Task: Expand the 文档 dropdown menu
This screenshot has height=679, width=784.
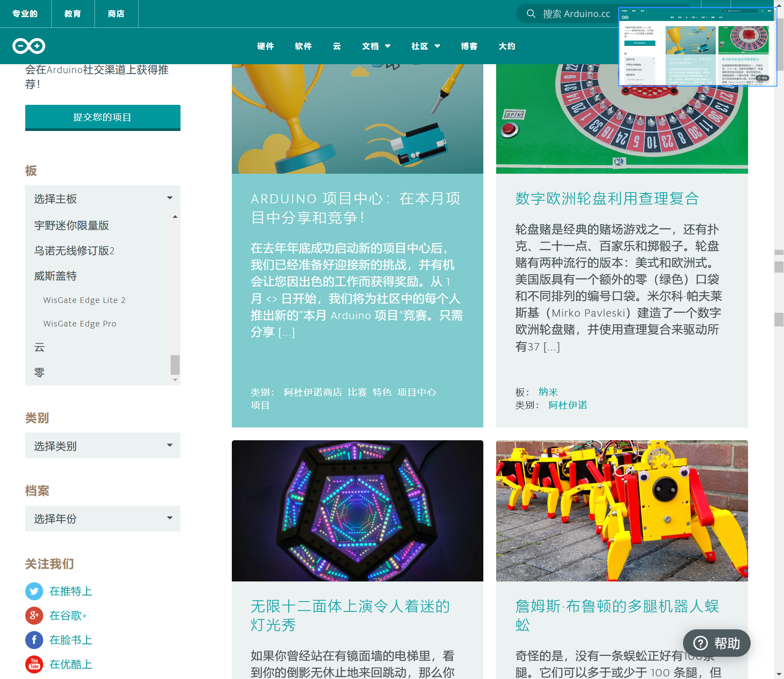Action: pyautogui.click(x=376, y=46)
